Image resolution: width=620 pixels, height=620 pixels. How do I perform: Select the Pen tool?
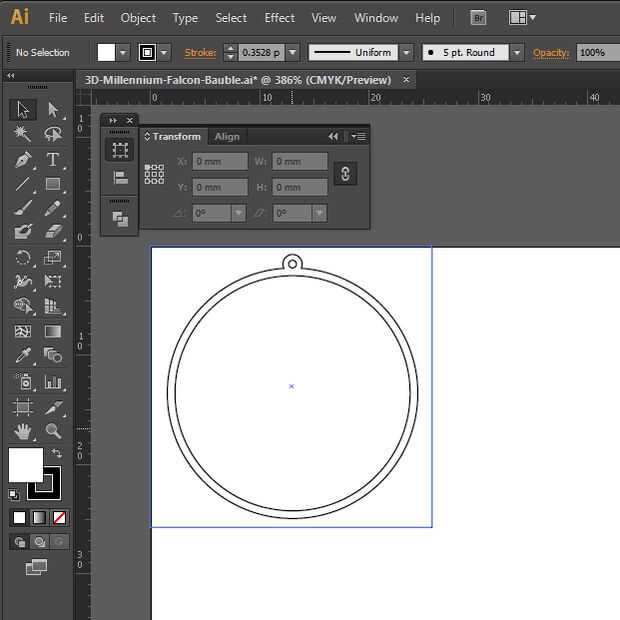click(23, 160)
